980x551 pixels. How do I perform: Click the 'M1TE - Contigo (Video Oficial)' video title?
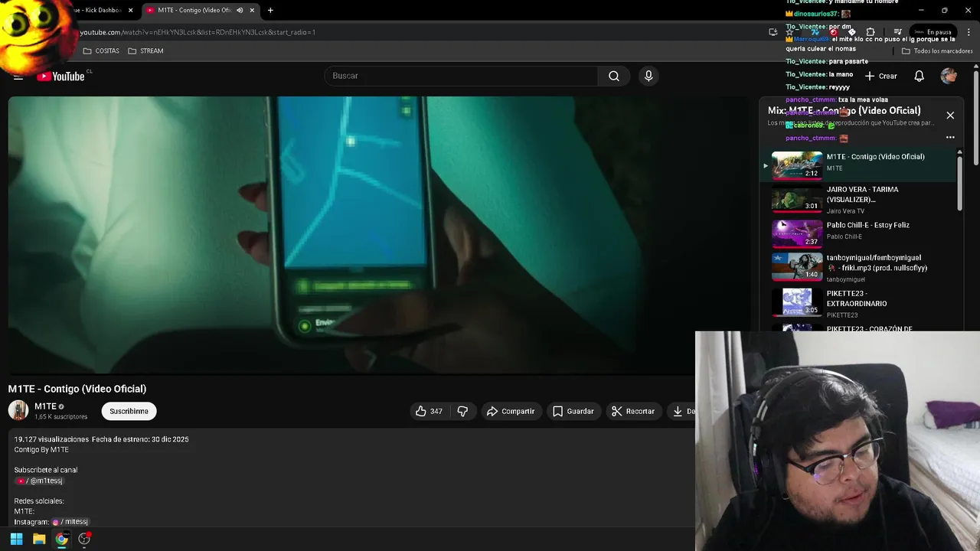[x=77, y=389]
